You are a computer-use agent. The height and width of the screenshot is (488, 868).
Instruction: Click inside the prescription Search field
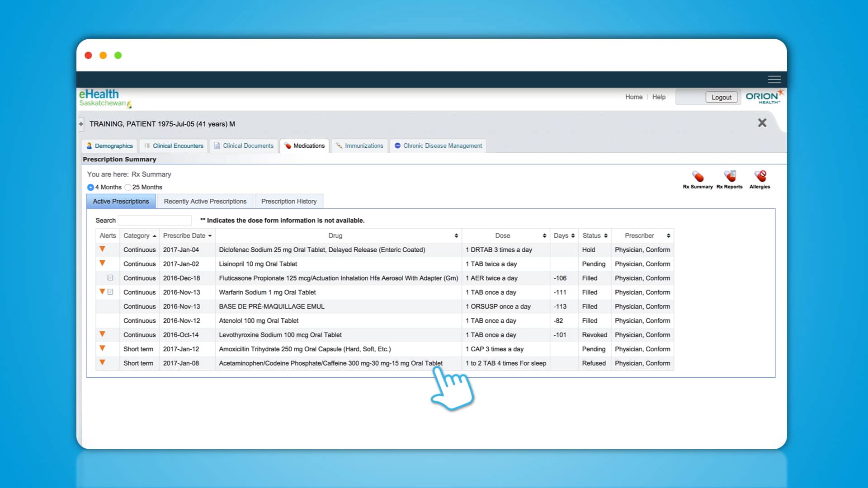(155, 221)
